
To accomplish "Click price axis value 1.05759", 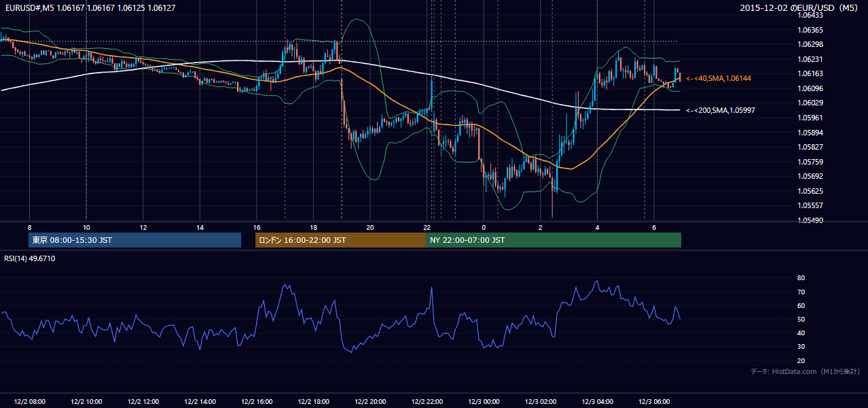I will [x=810, y=162].
